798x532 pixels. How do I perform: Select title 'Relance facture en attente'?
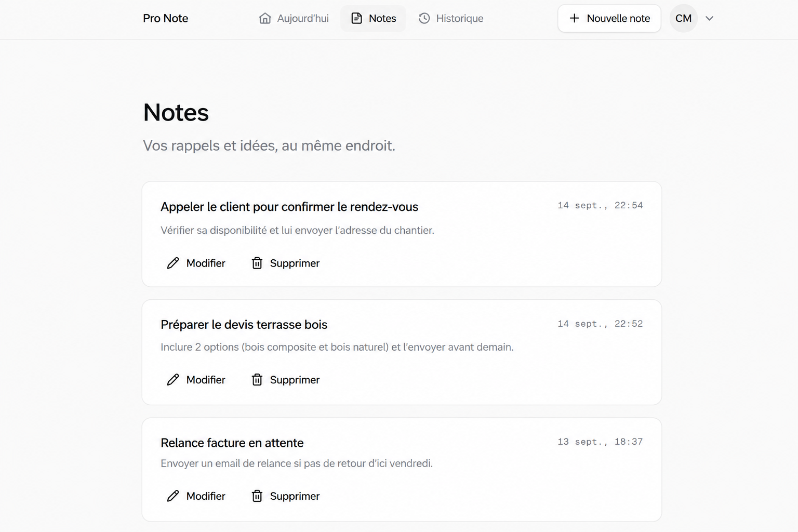pyautogui.click(x=232, y=443)
